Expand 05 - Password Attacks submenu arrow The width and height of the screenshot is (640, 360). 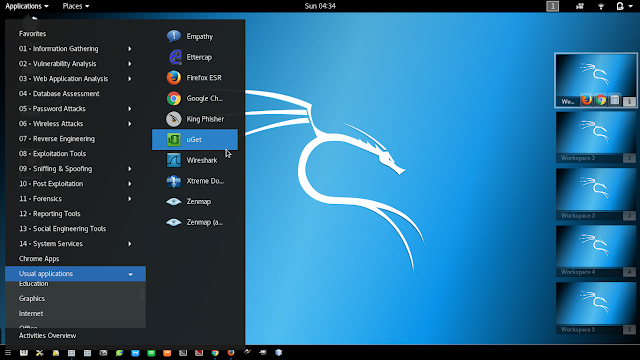130,109
